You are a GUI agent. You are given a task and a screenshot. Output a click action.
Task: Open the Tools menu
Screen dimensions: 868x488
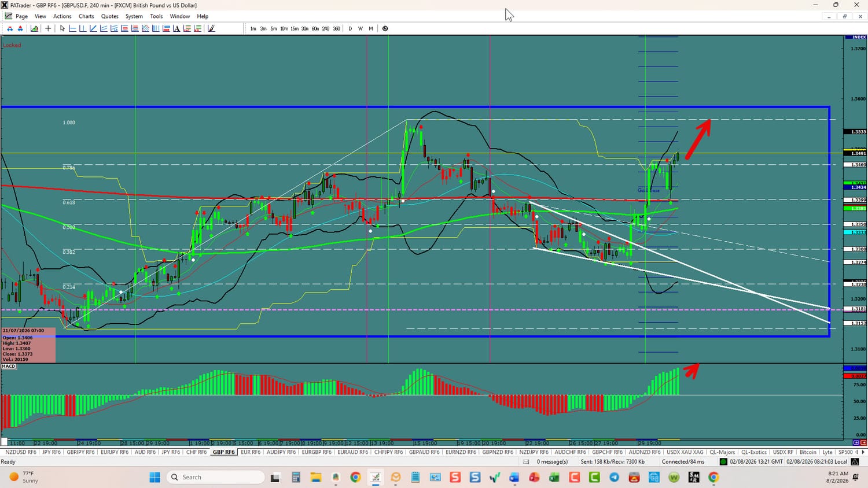[x=156, y=16]
